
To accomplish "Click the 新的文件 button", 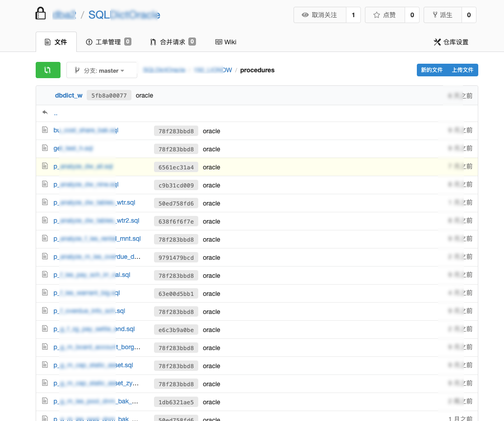I will click(432, 70).
